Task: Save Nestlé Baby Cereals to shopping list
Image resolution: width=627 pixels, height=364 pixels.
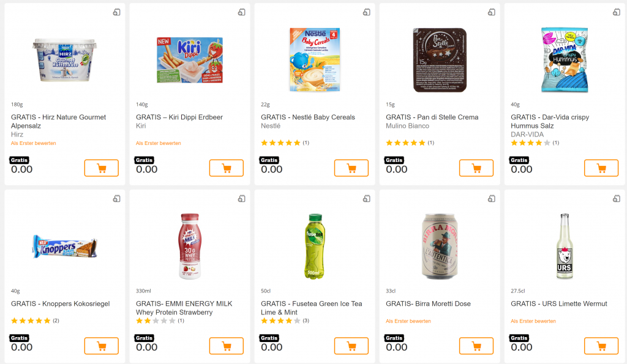Action: tap(366, 12)
